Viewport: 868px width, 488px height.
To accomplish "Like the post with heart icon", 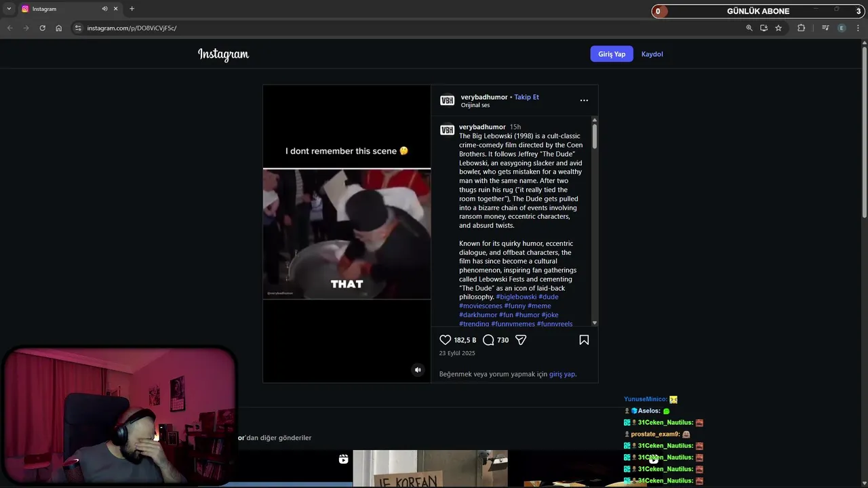I will click(445, 340).
